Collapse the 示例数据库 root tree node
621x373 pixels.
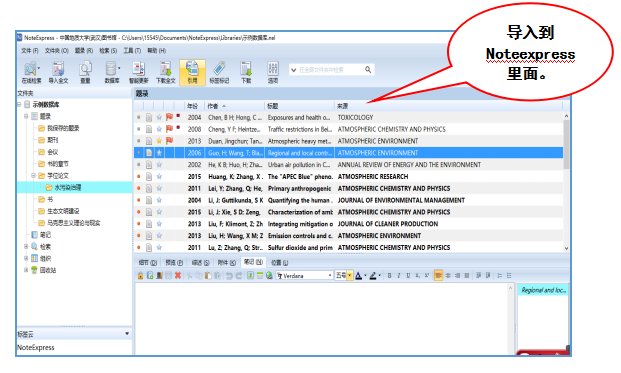(19, 105)
